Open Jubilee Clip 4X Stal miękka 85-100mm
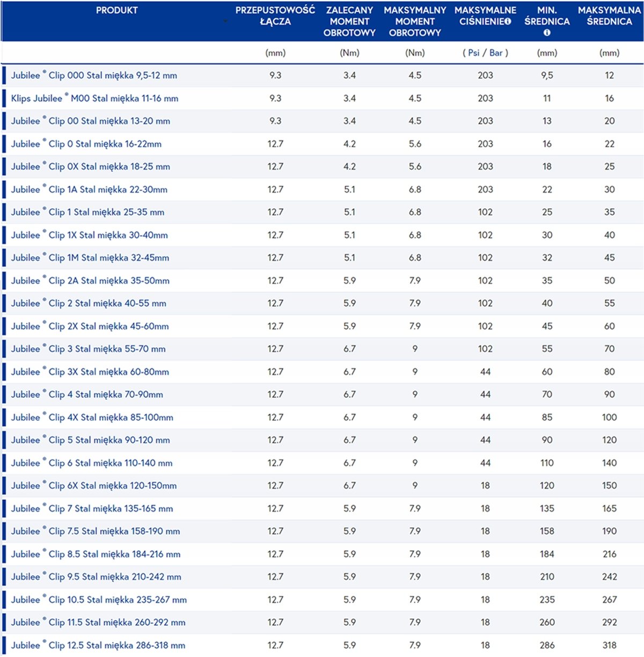 pyautogui.click(x=92, y=418)
